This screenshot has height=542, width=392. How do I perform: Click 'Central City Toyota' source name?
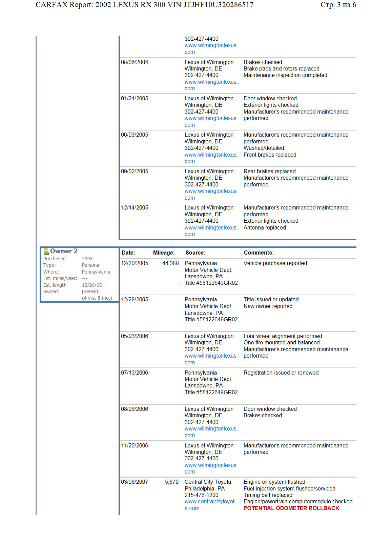coord(208,482)
